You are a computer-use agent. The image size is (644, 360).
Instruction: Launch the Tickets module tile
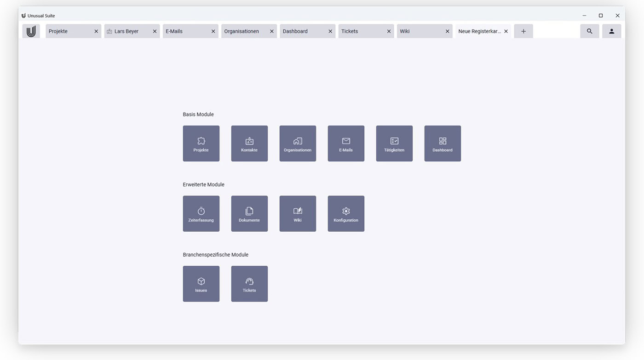(x=249, y=284)
